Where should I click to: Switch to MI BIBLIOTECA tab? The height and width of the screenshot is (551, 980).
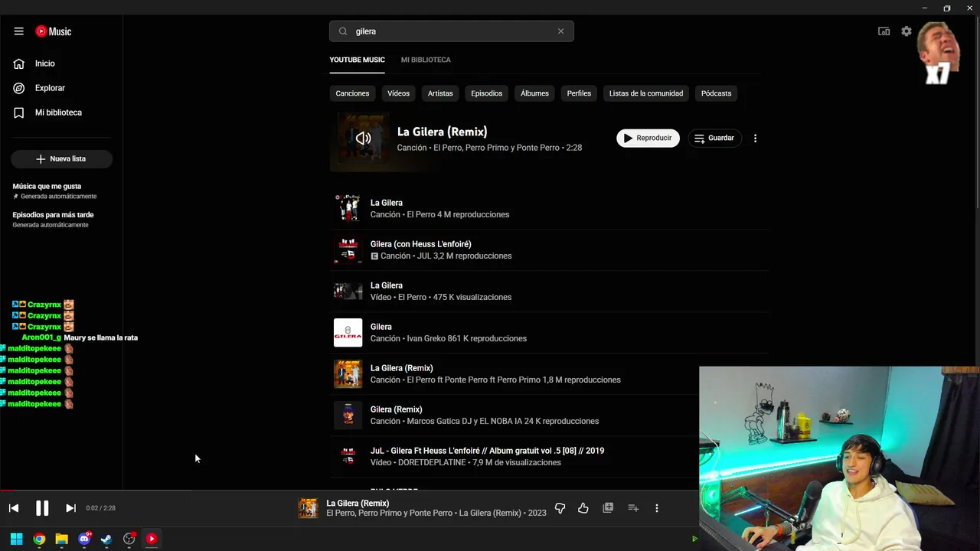(x=426, y=60)
